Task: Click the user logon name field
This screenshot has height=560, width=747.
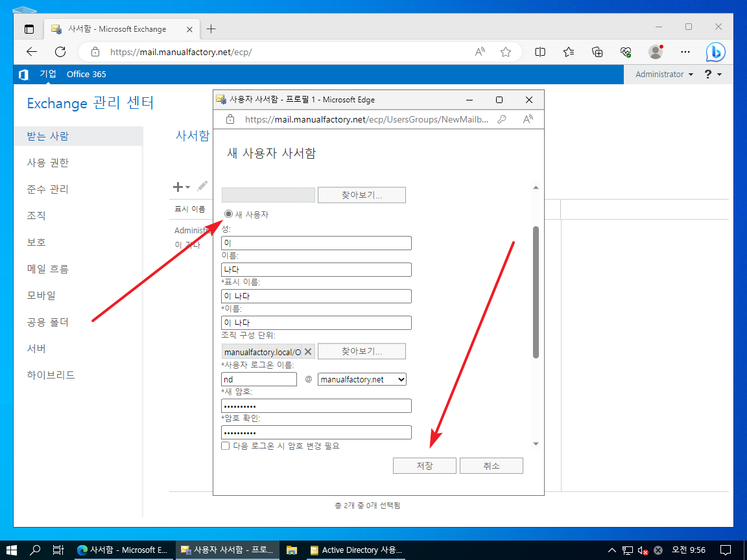Action: [x=259, y=379]
